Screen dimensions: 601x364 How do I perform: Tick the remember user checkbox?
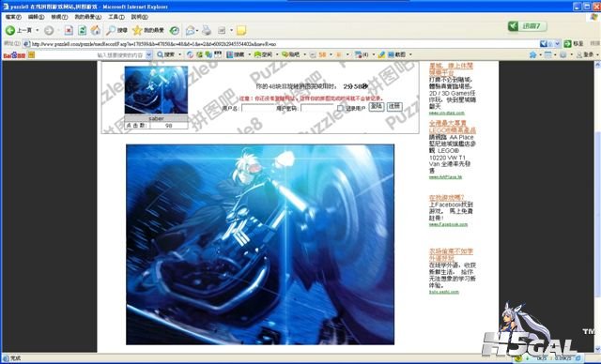click(x=340, y=108)
